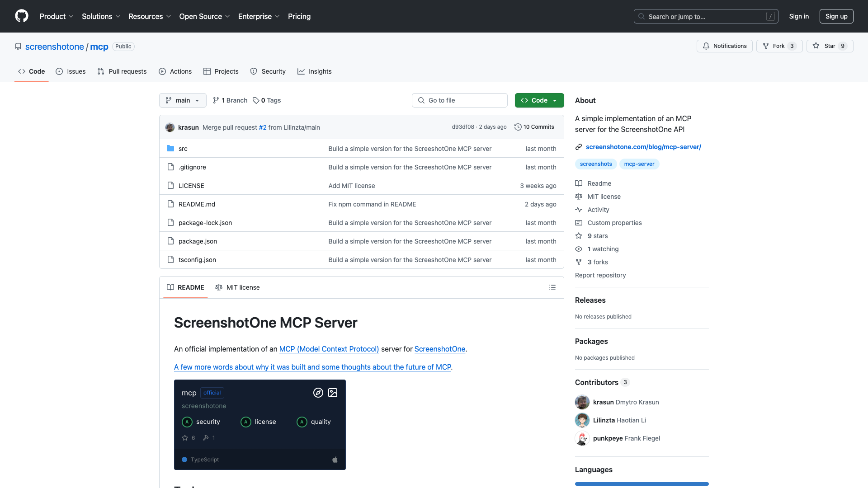Screen dimensions: 868x488
Task: Expand the Product menu
Action: tap(56, 16)
